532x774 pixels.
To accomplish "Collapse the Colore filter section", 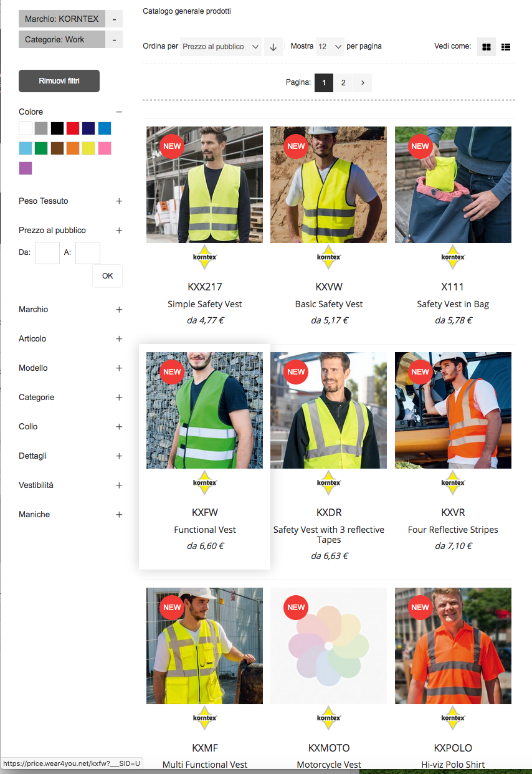I will [119, 112].
